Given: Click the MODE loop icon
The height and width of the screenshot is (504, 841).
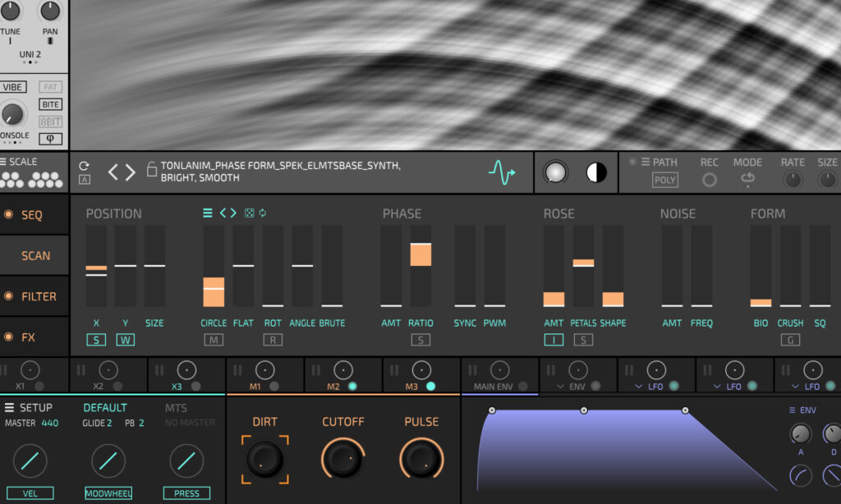Looking at the screenshot, I should [x=747, y=179].
